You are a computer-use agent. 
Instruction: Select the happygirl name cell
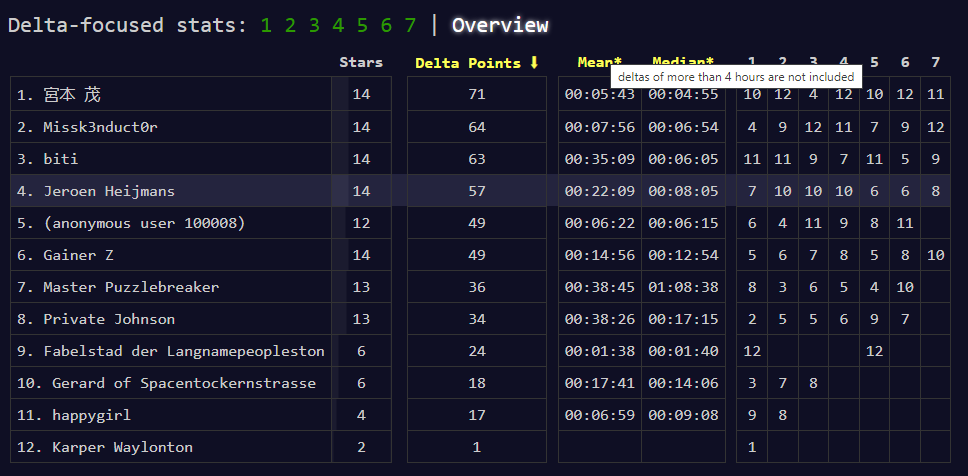tap(171, 416)
